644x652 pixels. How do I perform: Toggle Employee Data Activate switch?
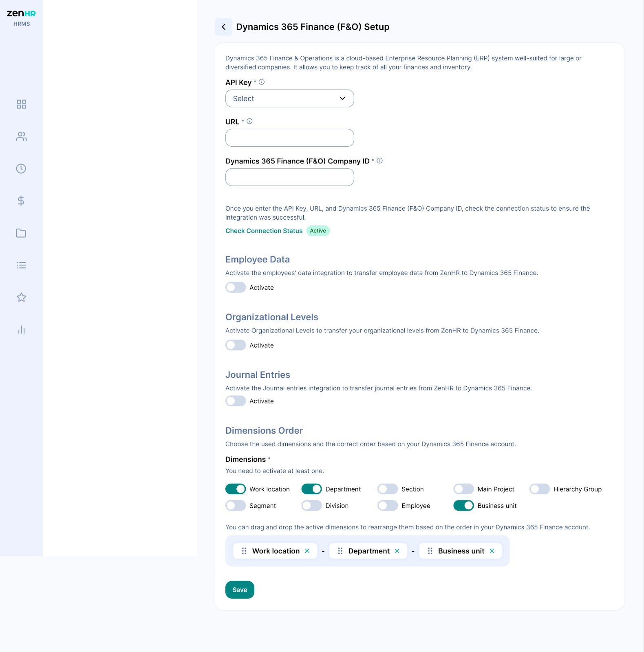(236, 287)
